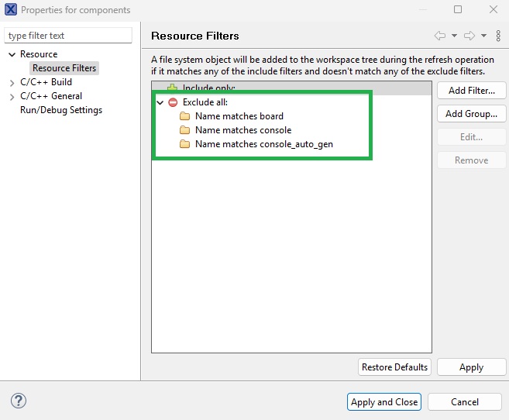The image size is (509, 420).
Task: Select the Name matches console filter
Action: point(242,130)
